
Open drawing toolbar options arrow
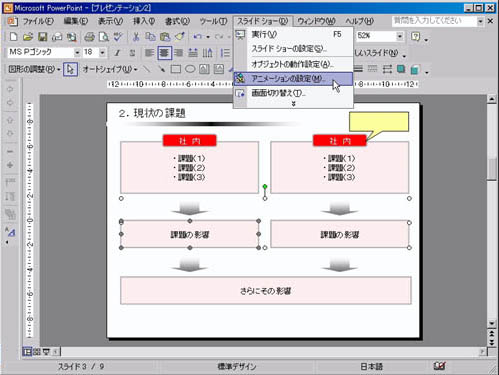point(427,72)
